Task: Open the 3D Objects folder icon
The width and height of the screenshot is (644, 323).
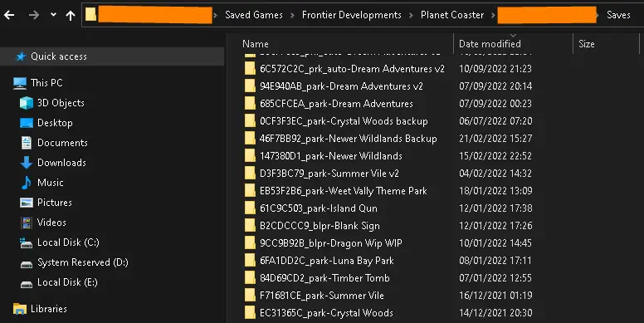Action: point(27,103)
